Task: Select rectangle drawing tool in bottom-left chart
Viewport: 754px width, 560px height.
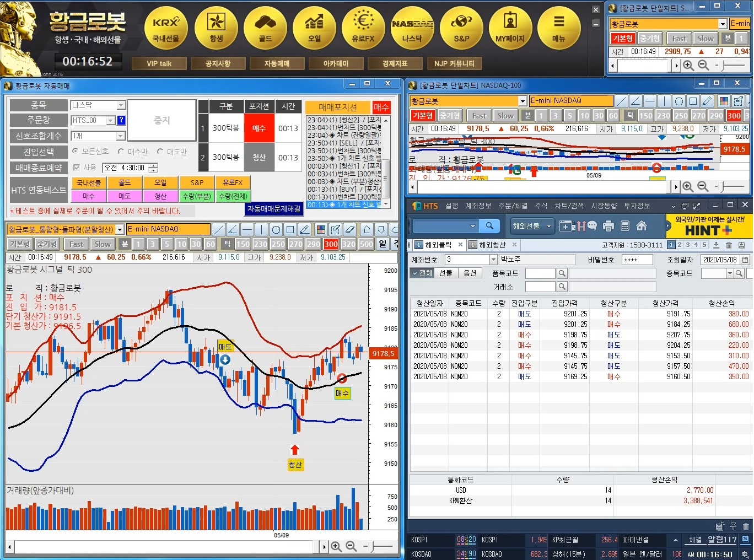Action: 290,229
